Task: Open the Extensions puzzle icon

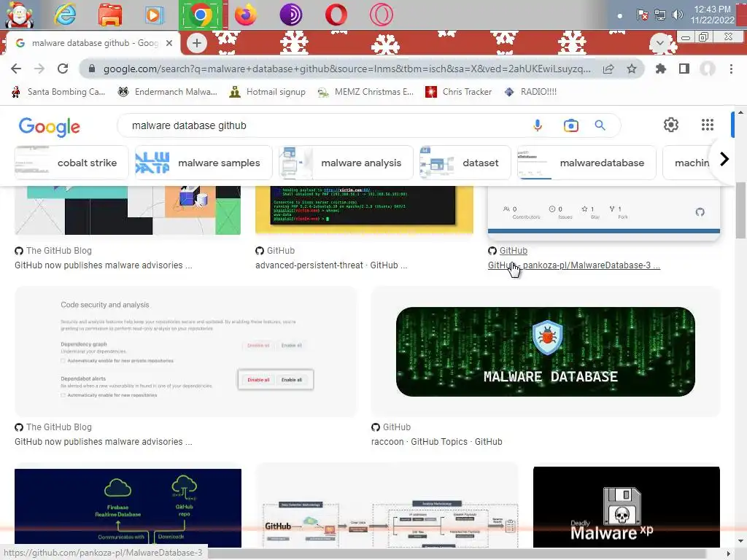Action: (661, 69)
